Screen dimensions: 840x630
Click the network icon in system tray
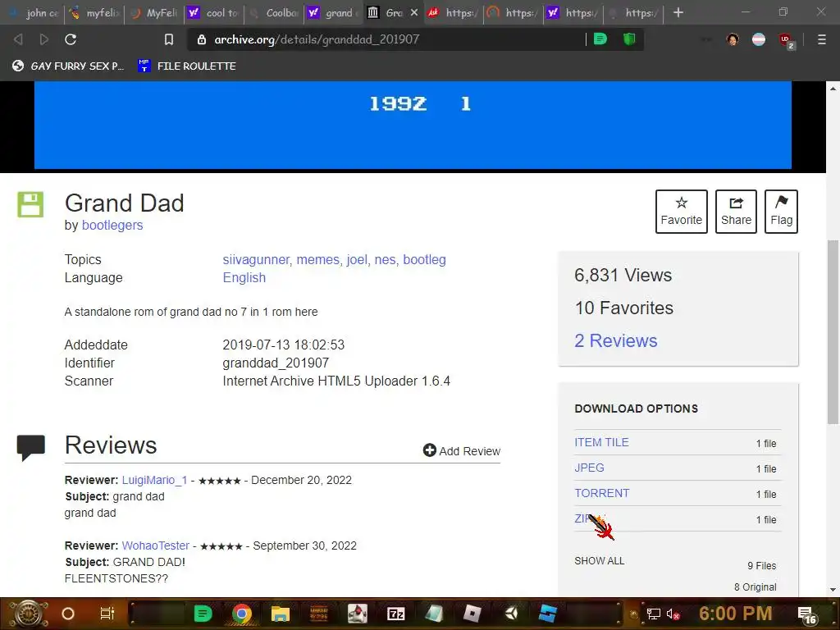654,614
